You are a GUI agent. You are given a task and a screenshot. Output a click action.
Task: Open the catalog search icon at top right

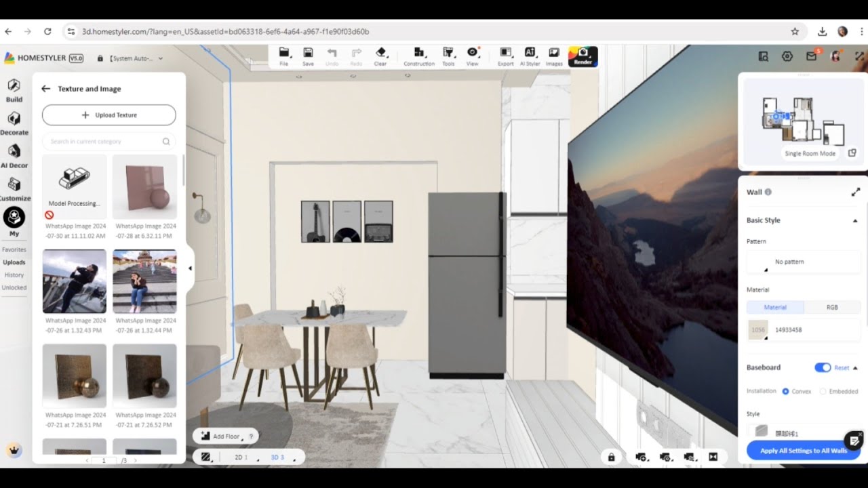click(763, 57)
